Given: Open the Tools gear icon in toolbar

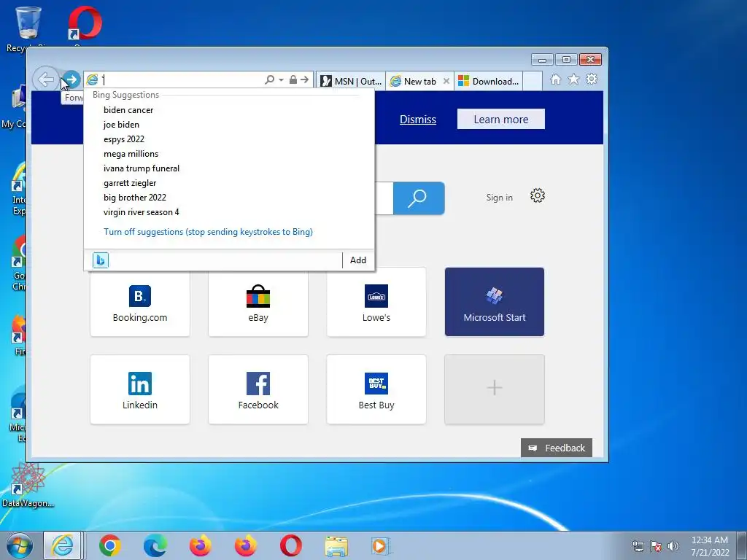Looking at the screenshot, I should pyautogui.click(x=592, y=79).
